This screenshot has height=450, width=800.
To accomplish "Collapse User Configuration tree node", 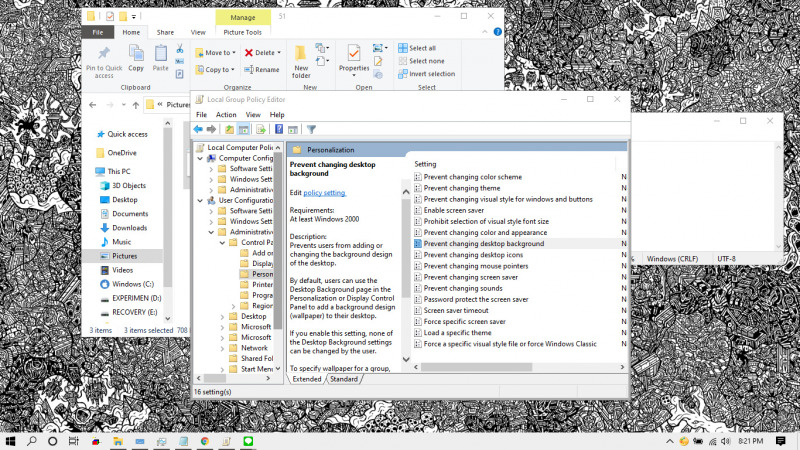I will pyautogui.click(x=200, y=201).
